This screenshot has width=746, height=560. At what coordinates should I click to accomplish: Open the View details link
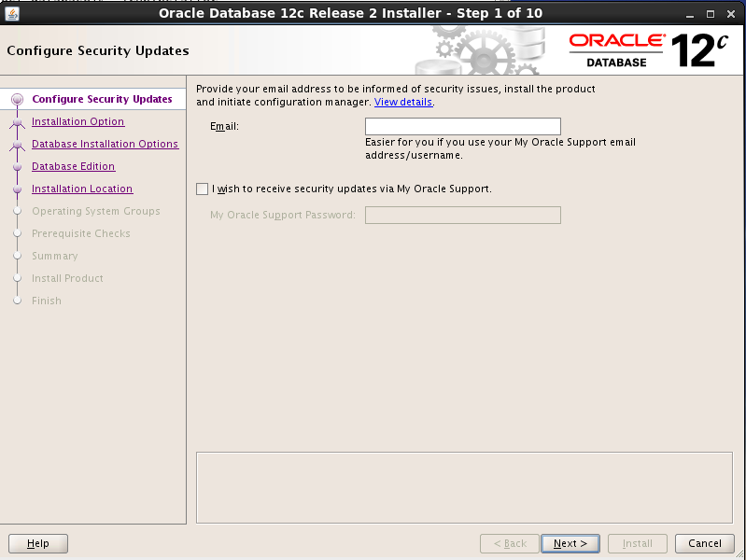point(403,103)
